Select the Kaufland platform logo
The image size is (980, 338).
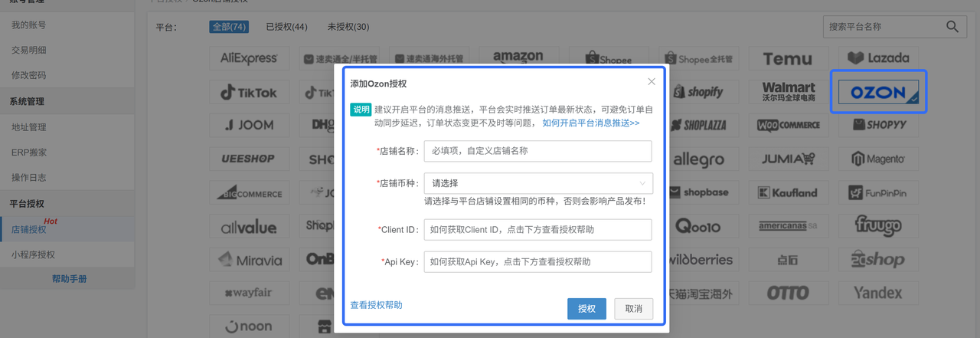click(788, 193)
